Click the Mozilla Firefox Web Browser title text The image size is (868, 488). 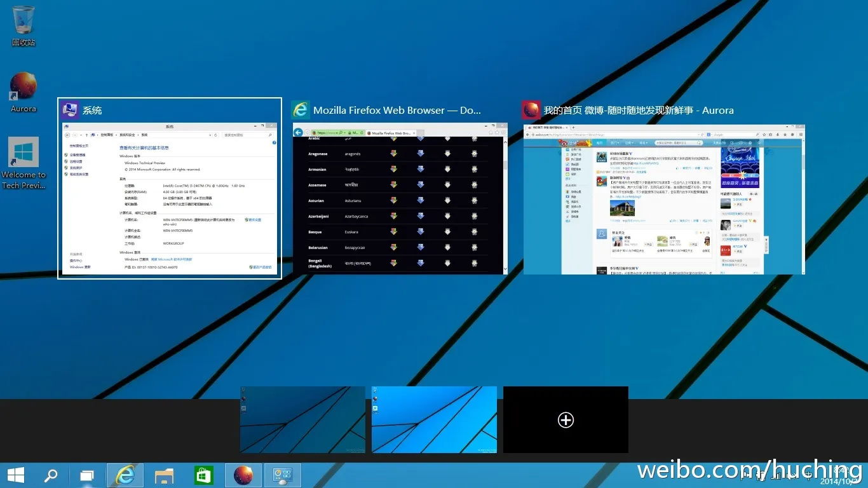click(397, 111)
